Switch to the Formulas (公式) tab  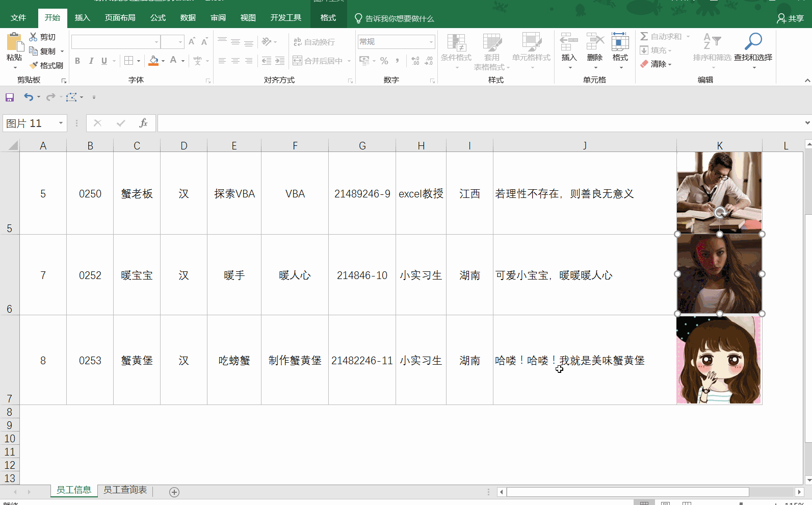(158, 18)
